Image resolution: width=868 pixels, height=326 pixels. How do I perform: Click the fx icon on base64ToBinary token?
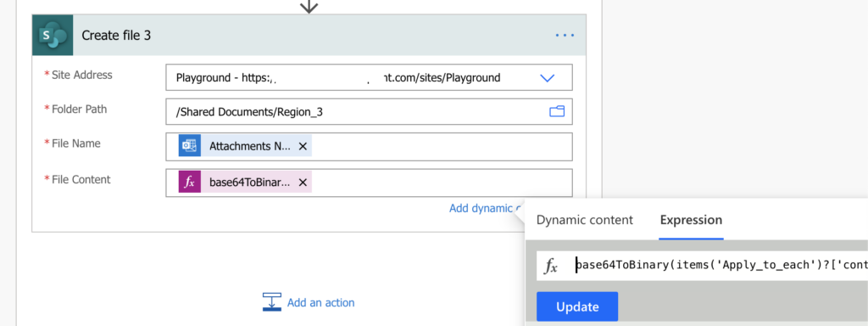tap(190, 182)
